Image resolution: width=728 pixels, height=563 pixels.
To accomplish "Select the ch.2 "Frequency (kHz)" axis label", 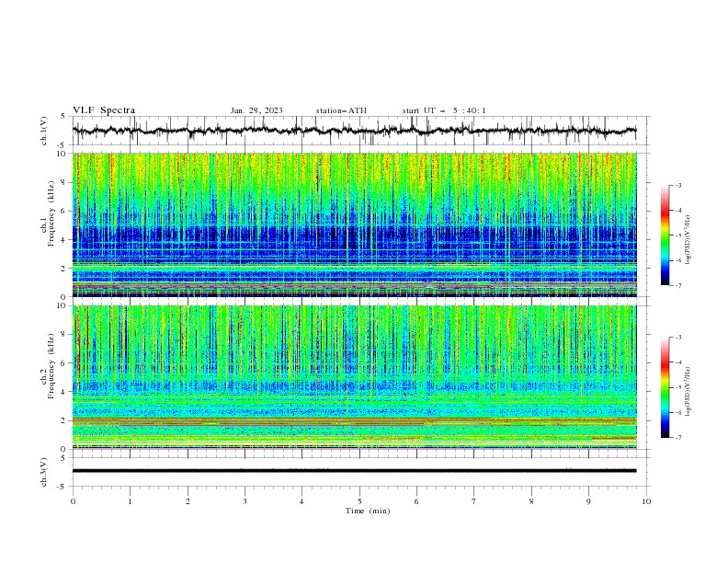I will pos(51,367).
